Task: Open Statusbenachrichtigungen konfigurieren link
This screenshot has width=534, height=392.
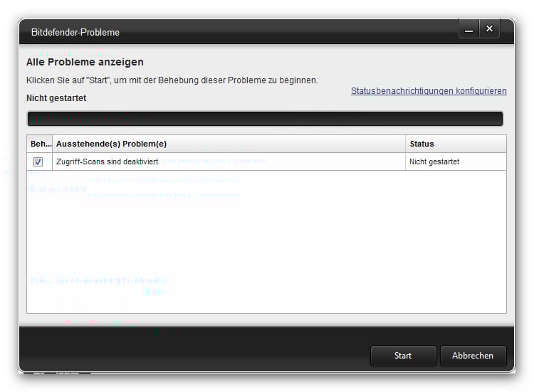Action: coord(429,91)
